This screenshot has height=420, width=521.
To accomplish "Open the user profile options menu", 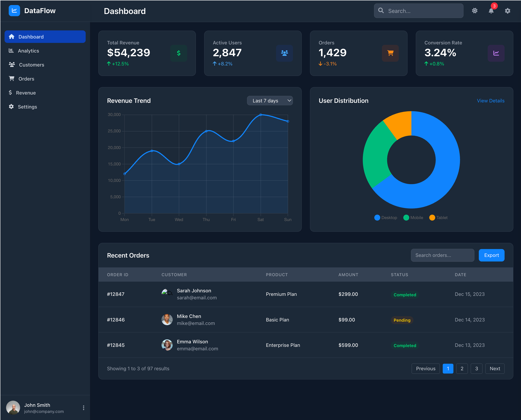I will pyautogui.click(x=83, y=408).
